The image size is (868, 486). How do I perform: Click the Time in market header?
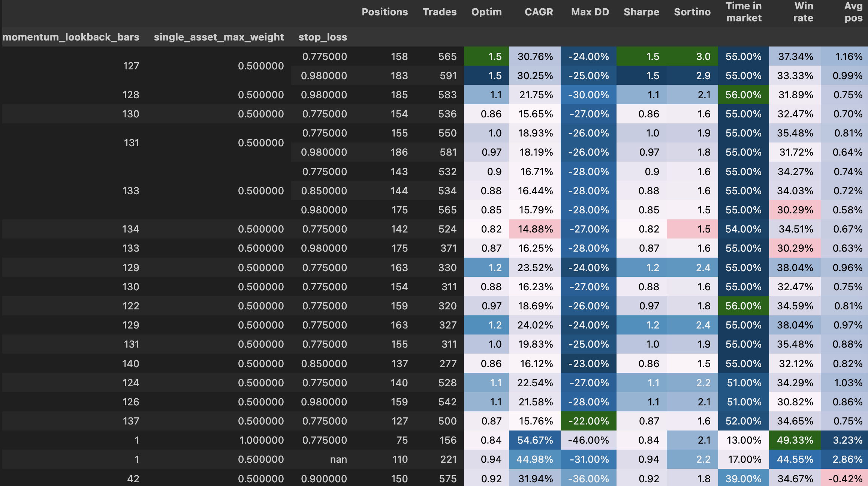[744, 12]
